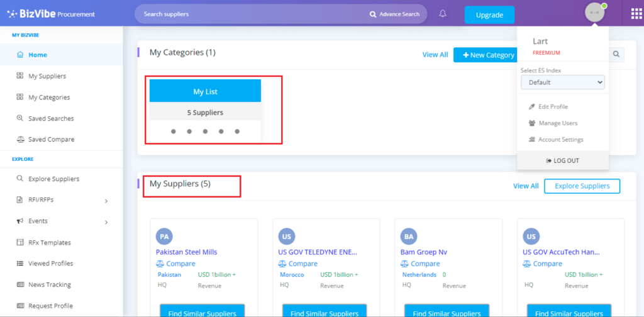This screenshot has height=317, width=644.
Task: Click the Upgrade button
Action: point(489,15)
